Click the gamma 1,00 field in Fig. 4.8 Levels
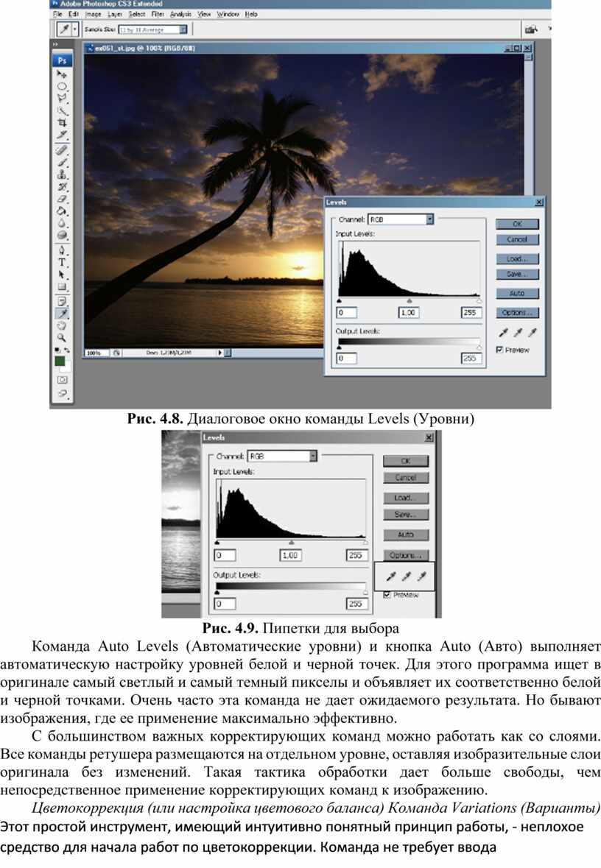 (x=409, y=313)
